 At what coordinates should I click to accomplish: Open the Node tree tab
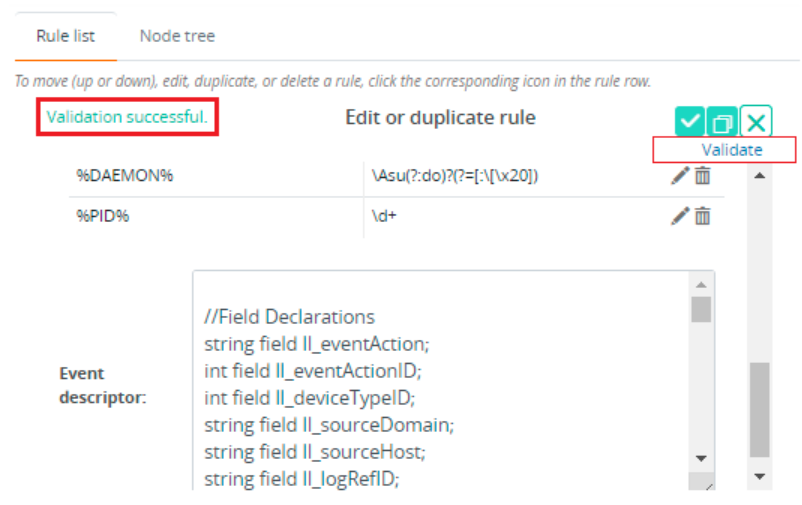(x=177, y=36)
